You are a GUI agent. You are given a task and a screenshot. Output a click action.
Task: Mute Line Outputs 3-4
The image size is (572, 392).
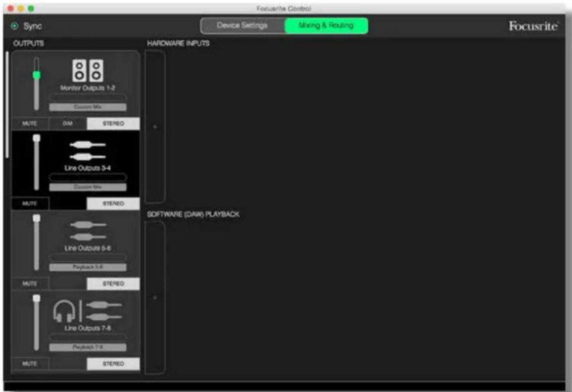[29, 204]
